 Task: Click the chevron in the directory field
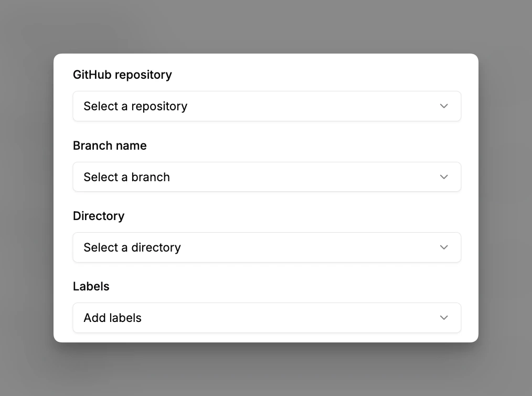[444, 247]
